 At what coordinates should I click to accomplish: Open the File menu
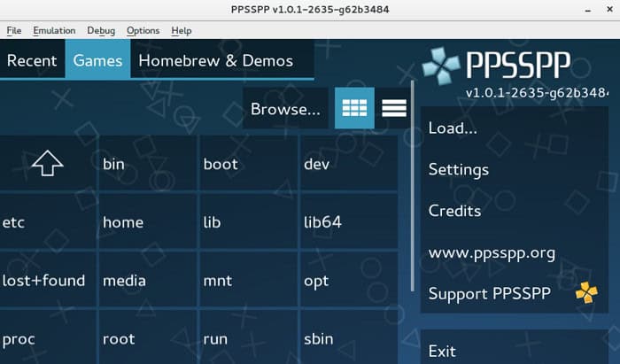click(14, 30)
